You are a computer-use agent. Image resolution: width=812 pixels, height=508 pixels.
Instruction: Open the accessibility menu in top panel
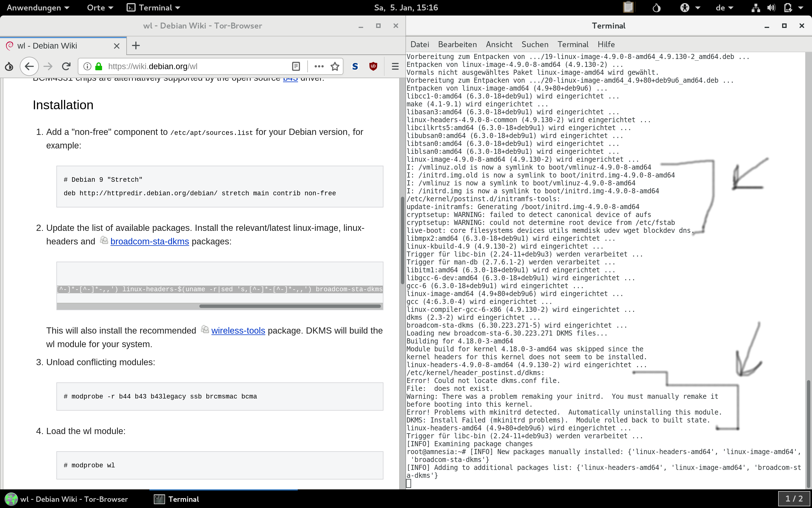(690, 7)
